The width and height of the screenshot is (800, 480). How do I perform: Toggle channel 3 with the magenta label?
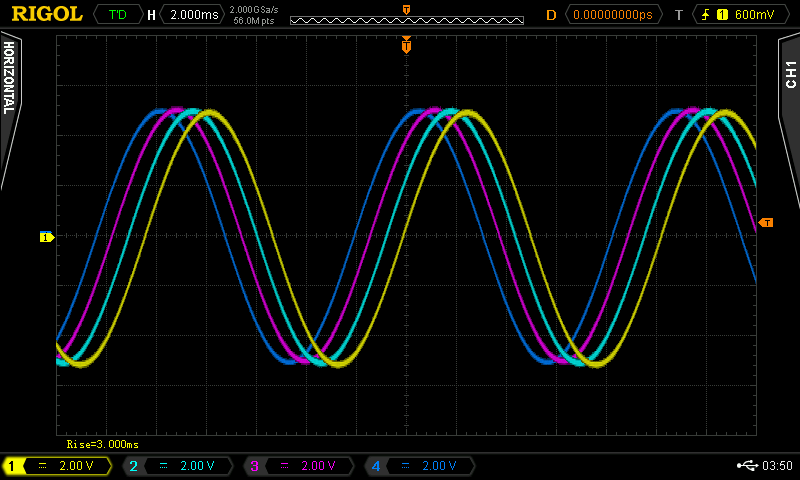coord(254,466)
